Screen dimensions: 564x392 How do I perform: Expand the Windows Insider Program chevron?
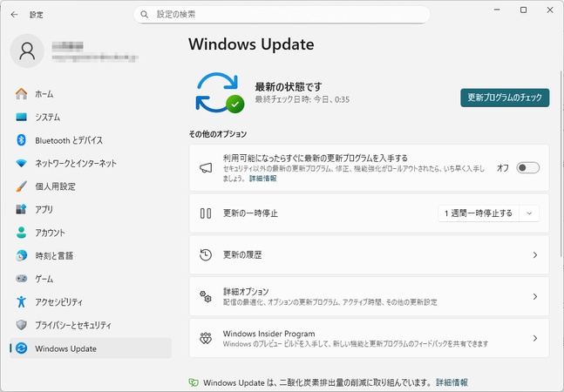[x=535, y=339]
